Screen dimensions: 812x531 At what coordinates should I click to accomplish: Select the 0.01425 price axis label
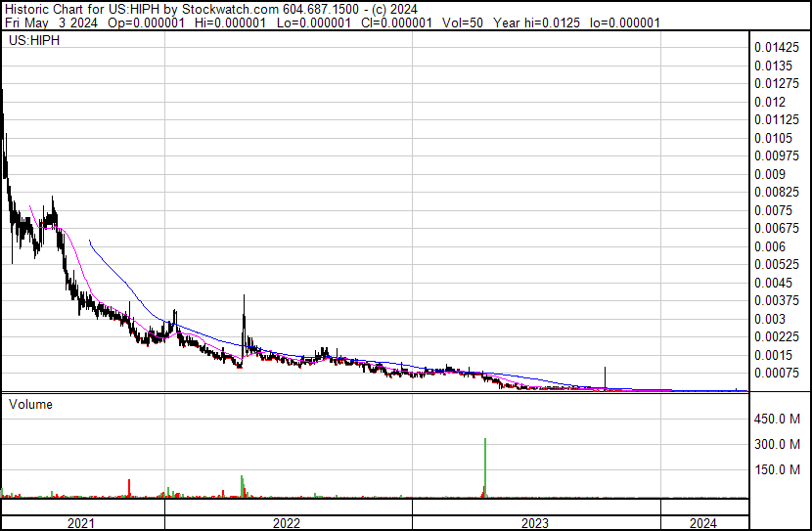(777, 48)
